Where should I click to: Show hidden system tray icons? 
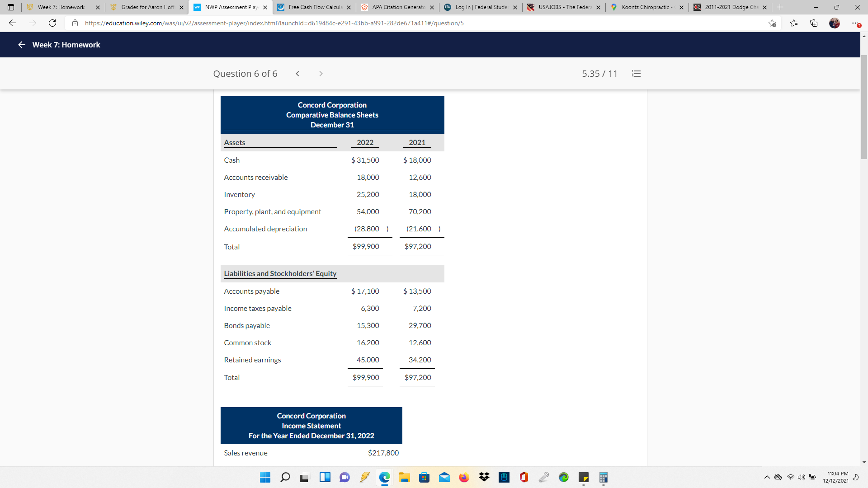pyautogui.click(x=767, y=477)
